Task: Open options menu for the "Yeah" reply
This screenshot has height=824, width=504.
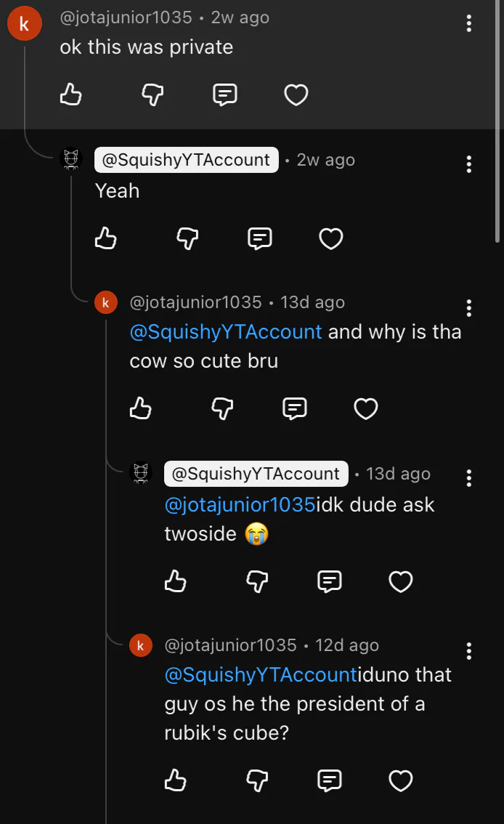Action: [x=469, y=164]
